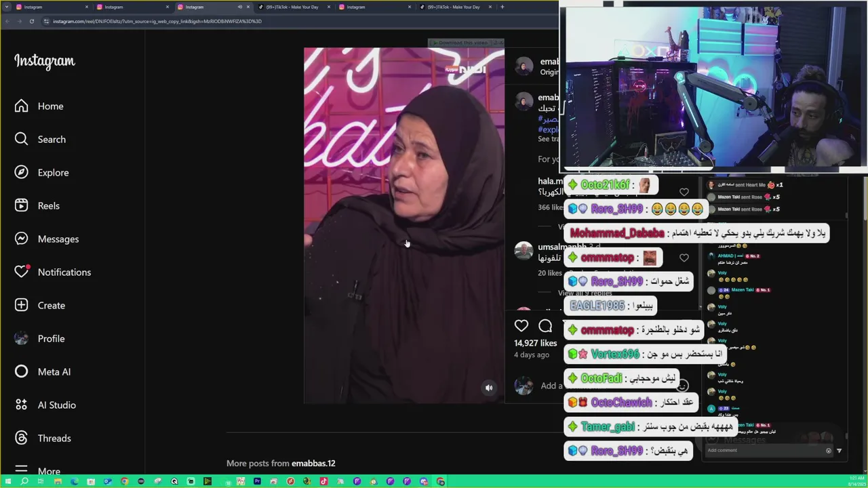Play or pause the reel video
Viewport: 868px width, 488px height.
coord(404,226)
